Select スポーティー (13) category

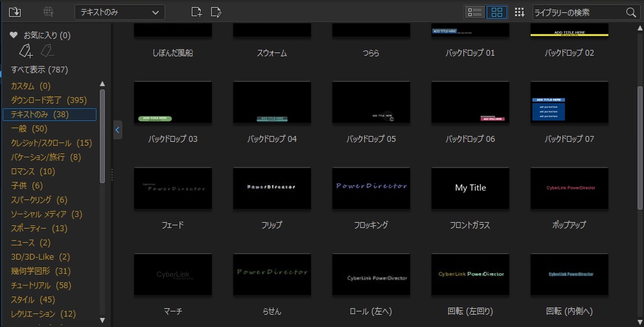click(39, 228)
